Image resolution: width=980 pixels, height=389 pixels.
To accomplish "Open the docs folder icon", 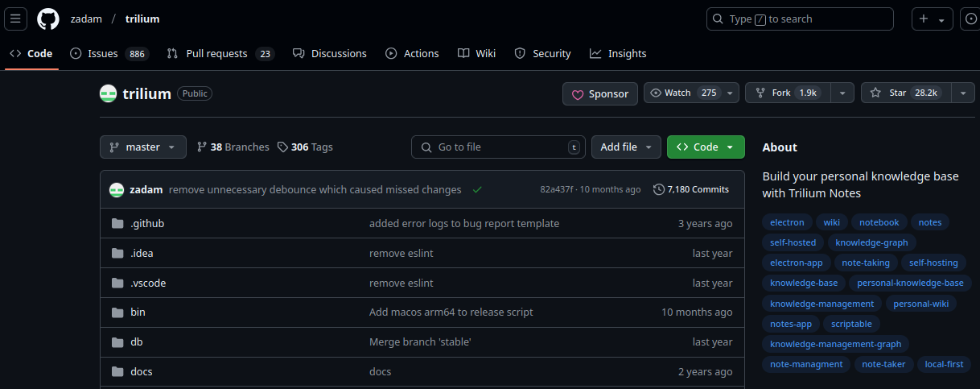I will click(x=117, y=371).
